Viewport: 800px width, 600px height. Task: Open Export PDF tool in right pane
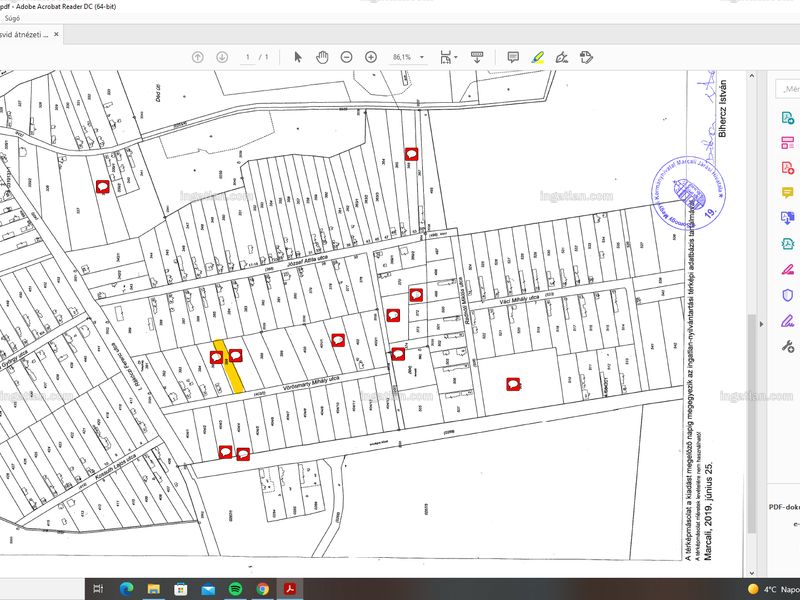tap(787, 118)
